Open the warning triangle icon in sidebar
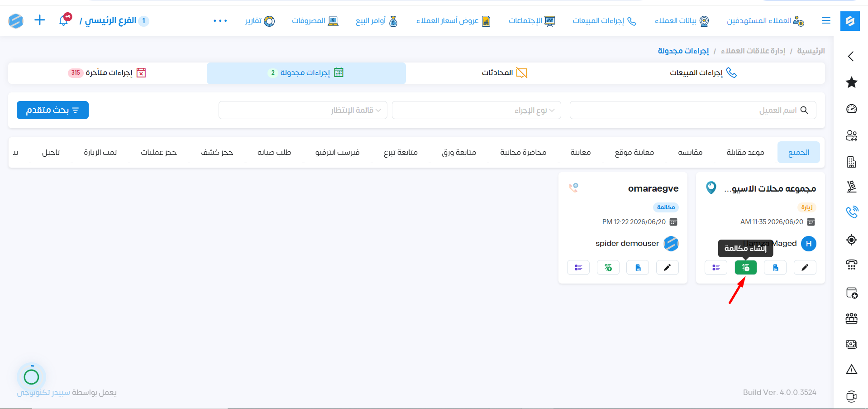The height and width of the screenshot is (409, 868). [x=851, y=370]
